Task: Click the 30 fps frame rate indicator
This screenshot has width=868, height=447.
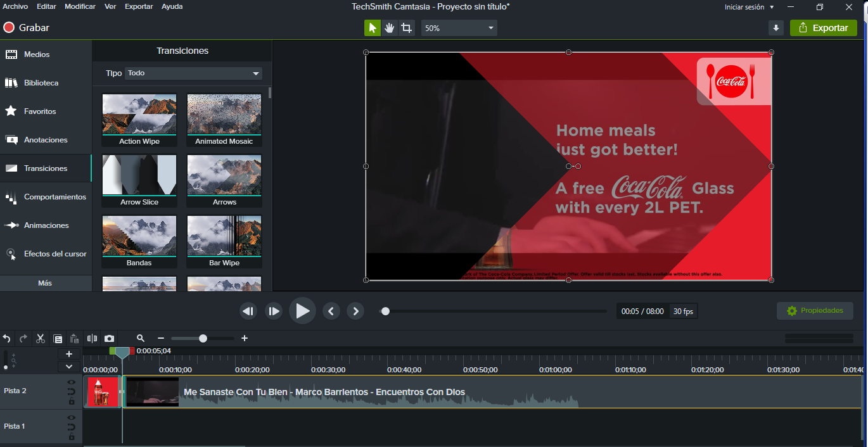Action: (x=683, y=312)
